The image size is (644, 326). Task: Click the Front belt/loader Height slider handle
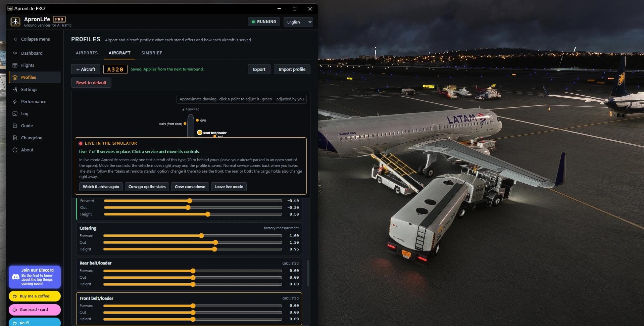point(193,319)
